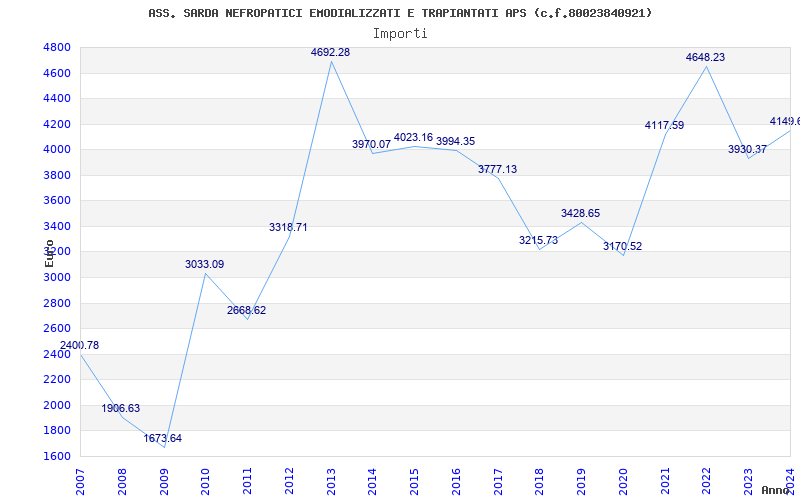Select the data label 2668.62
This screenshot has height=500, width=800.
click(x=246, y=311)
